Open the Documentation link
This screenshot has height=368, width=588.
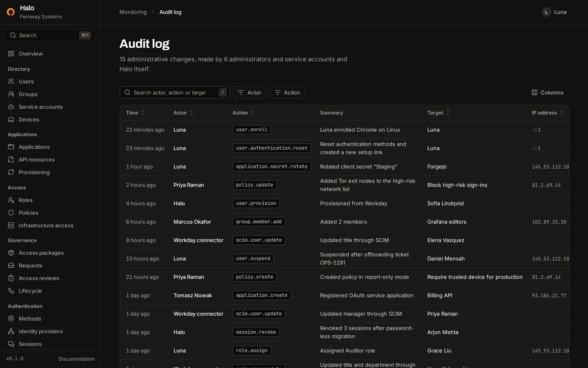[76, 359]
